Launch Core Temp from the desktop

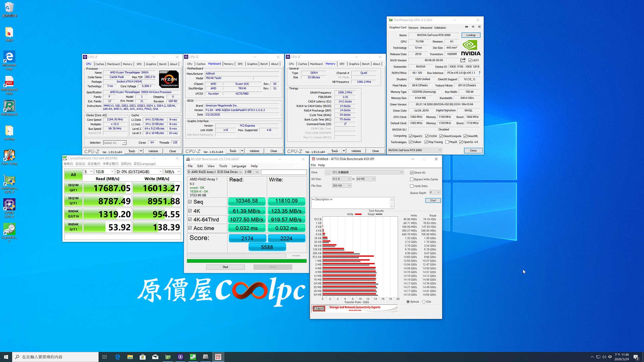pos(9,157)
